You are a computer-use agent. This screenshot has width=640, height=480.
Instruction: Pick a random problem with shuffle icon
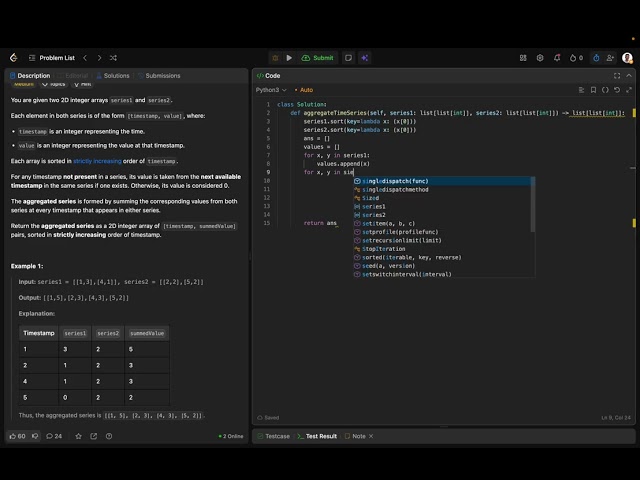pyautogui.click(x=113, y=58)
